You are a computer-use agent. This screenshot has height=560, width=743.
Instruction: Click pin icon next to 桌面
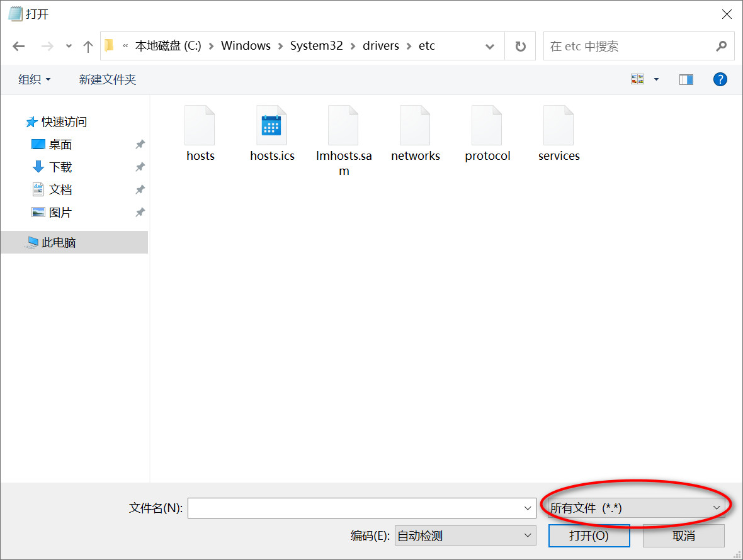tap(140, 144)
